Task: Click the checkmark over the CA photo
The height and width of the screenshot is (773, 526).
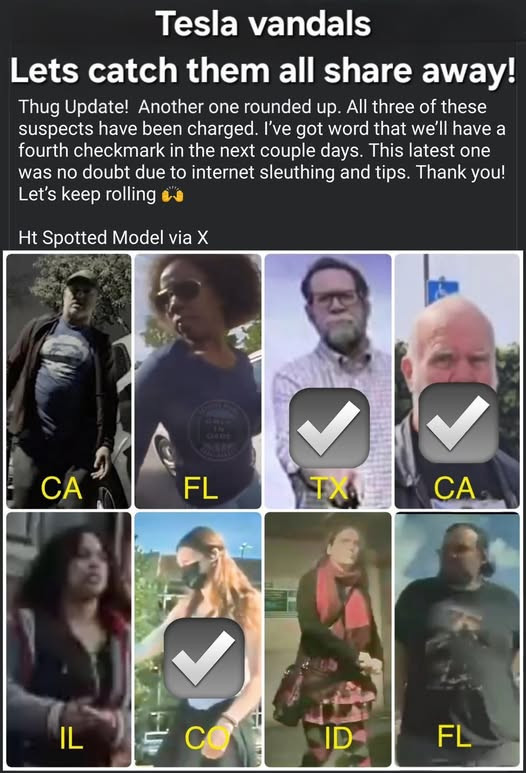Action: [x=457, y=423]
